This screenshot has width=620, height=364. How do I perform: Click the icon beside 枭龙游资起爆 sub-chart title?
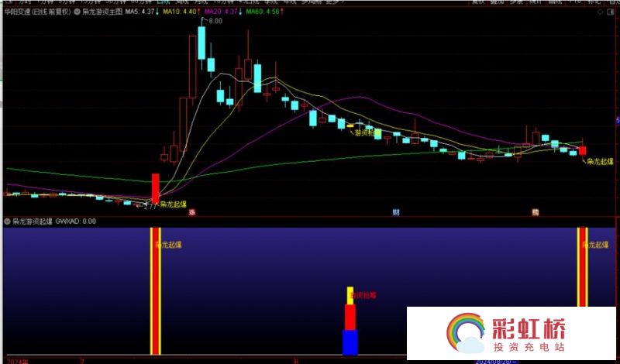pyautogui.click(x=7, y=221)
